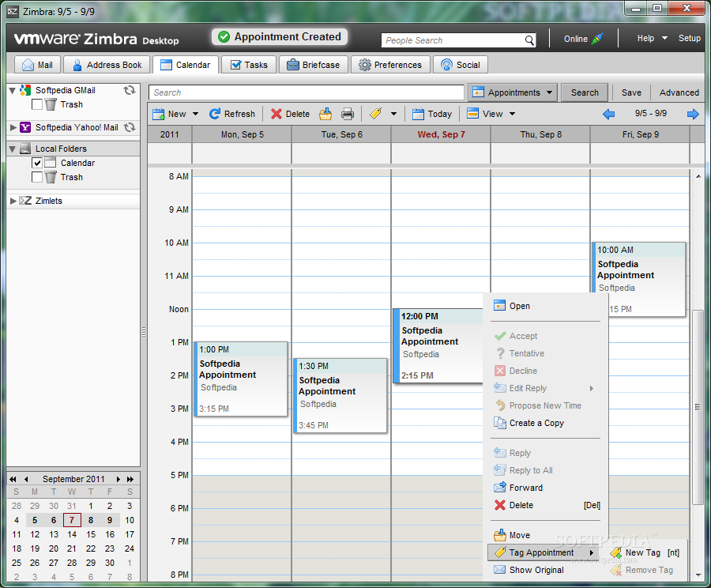Click the calendar vertical scrollbar thumb
Screen dimensions: 711x588
pyautogui.click(x=698, y=407)
